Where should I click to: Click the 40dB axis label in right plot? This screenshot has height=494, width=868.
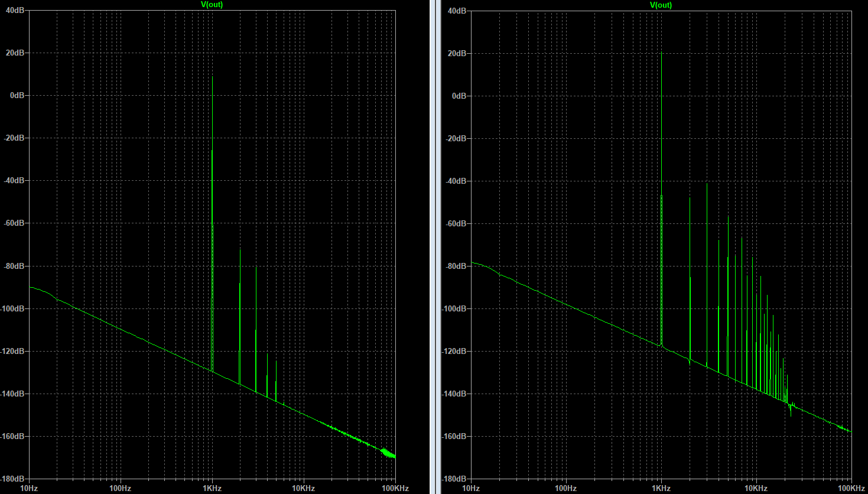pos(457,11)
